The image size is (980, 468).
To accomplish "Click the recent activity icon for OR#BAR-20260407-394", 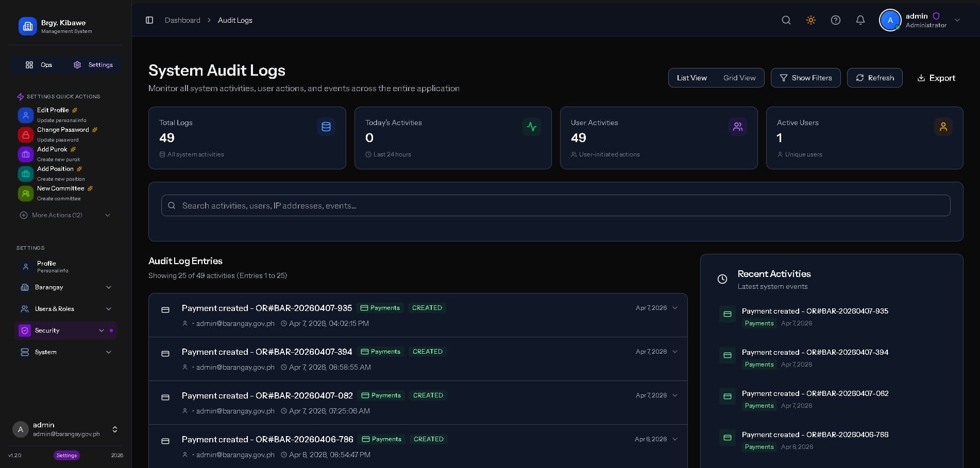I will [x=728, y=355].
